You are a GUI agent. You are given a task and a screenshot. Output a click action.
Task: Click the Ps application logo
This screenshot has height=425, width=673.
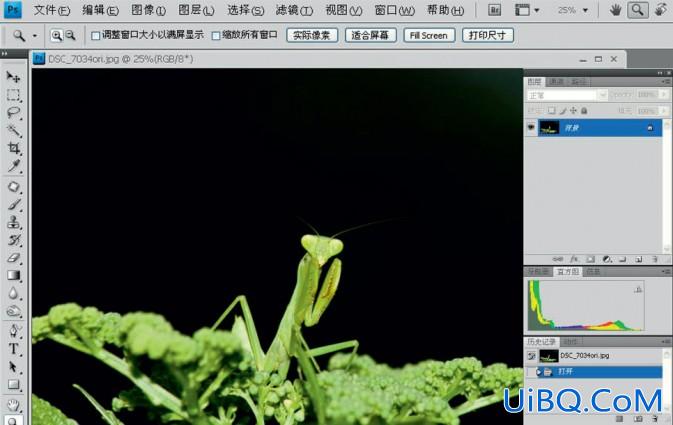point(12,10)
